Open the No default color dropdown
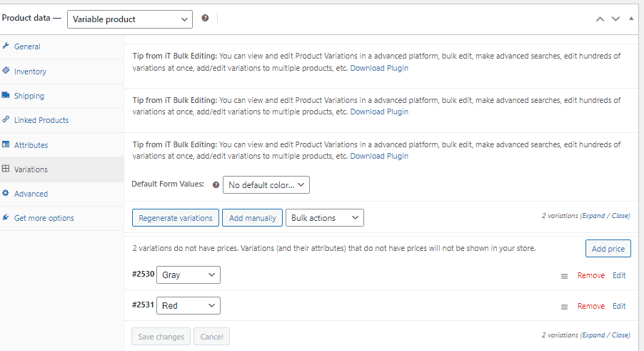Screen dimensions: 644x351 (266, 185)
